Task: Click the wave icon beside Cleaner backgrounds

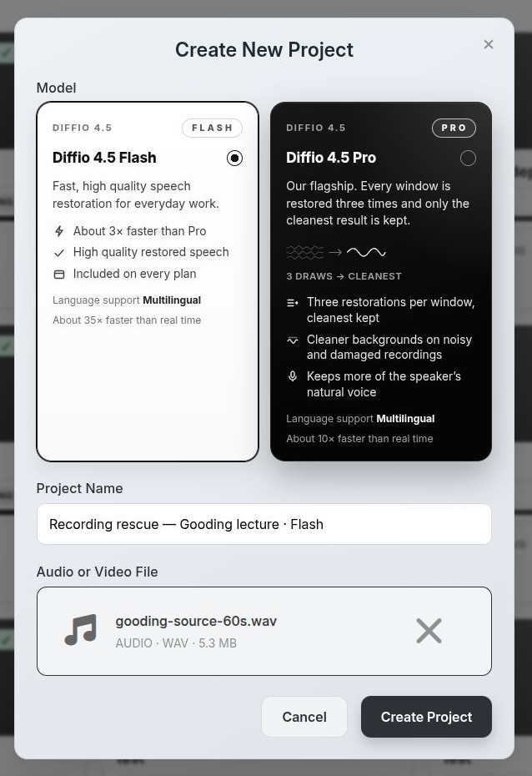Action: pyautogui.click(x=293, y=340)
